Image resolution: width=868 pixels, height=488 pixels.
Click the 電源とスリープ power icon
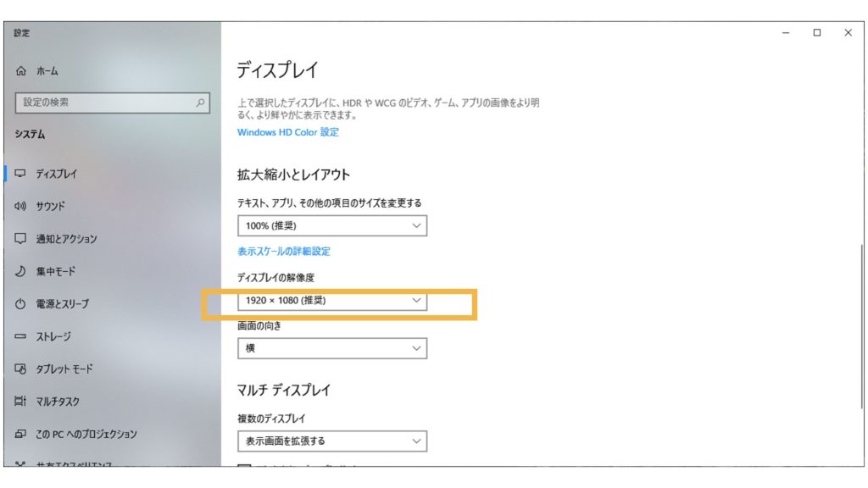click(21, 304)
